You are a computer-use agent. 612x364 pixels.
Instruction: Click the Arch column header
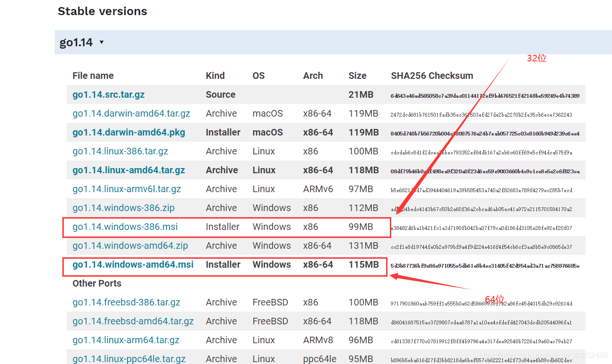click(x=313, y=76)
